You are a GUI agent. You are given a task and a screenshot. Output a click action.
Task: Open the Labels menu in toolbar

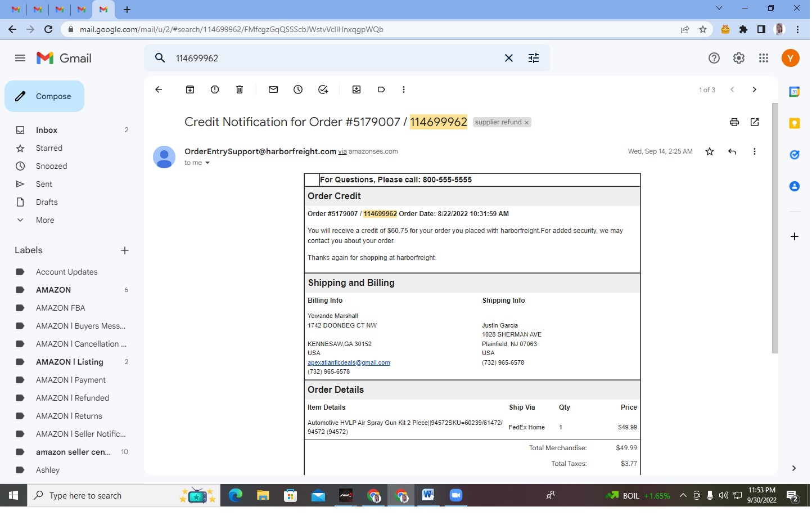tap(381, 89)
